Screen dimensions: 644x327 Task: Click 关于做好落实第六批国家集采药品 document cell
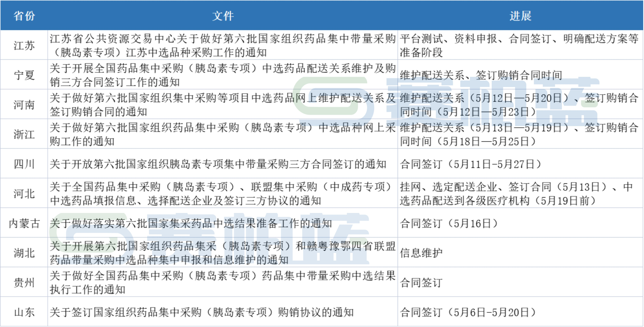pos(223,223)
